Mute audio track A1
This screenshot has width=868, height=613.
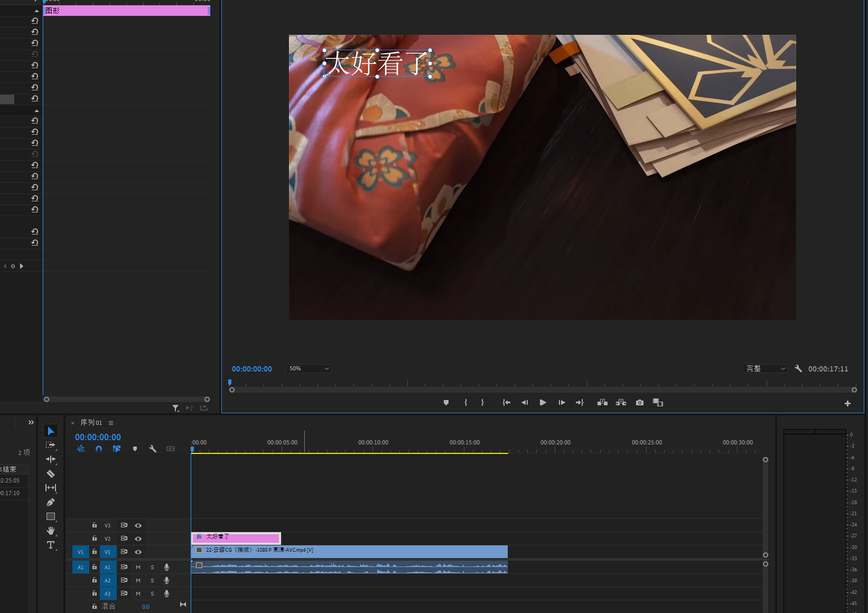pos(138,567)
